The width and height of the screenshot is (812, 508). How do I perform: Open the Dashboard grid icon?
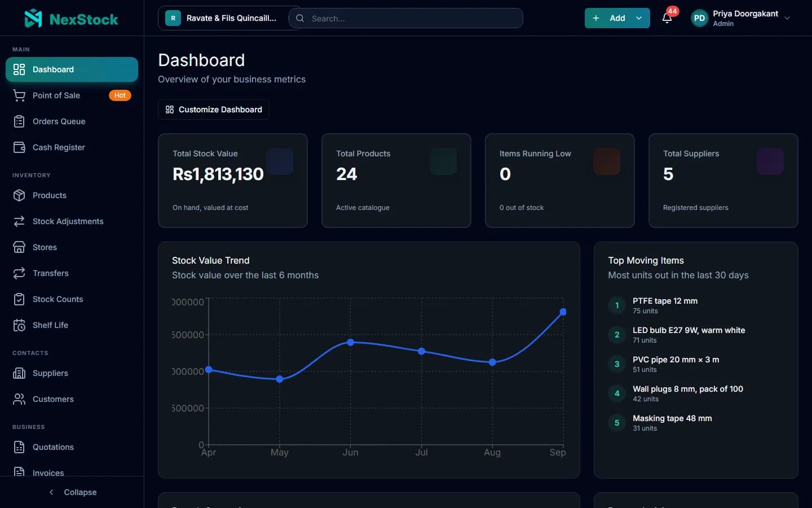coord(19,69)
